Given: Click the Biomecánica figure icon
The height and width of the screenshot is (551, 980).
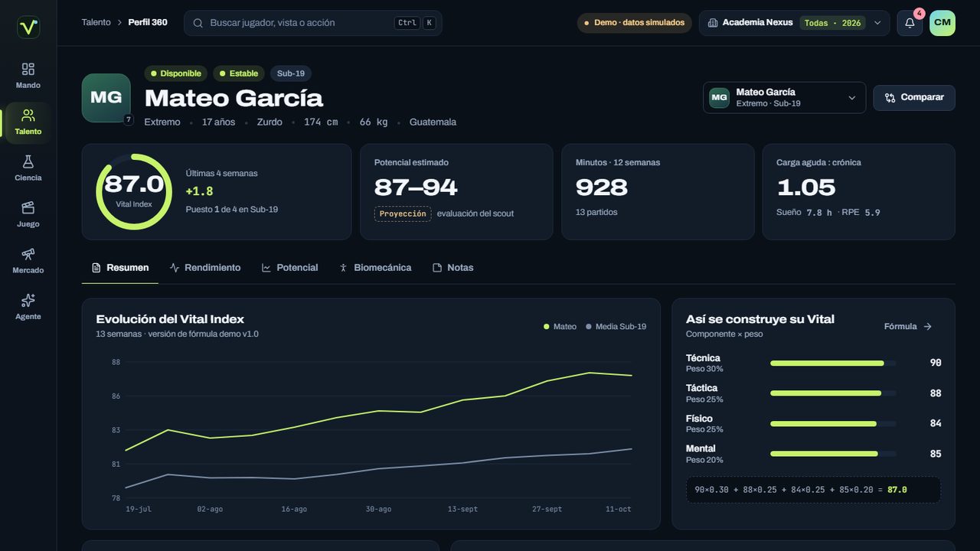Looking at the screenshot, I should [x=344, y=268].
